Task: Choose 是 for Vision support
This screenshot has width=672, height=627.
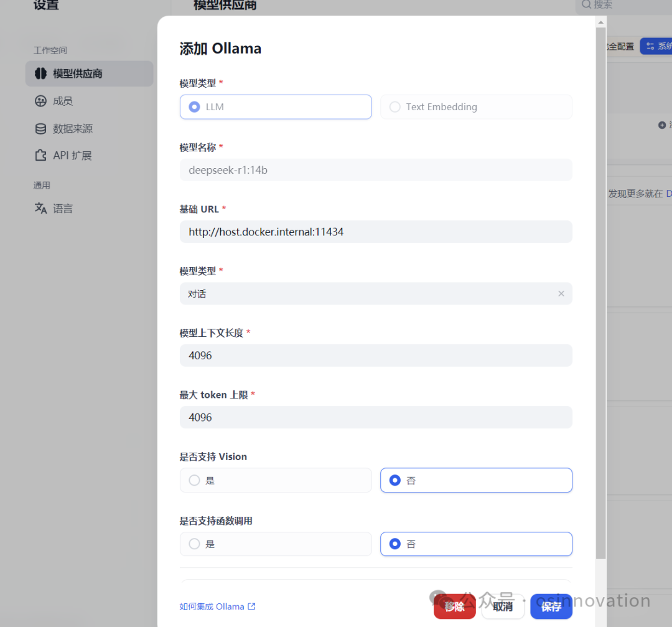Action: 276,480
